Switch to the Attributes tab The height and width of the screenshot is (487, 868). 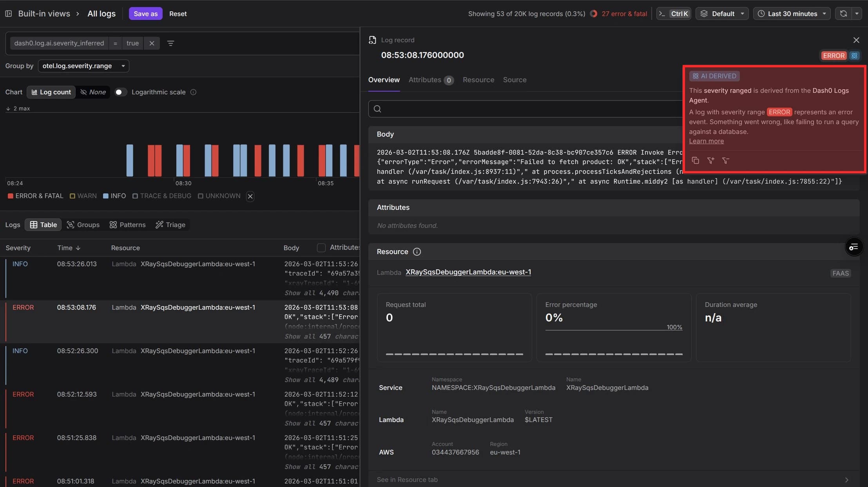(431, 80)
